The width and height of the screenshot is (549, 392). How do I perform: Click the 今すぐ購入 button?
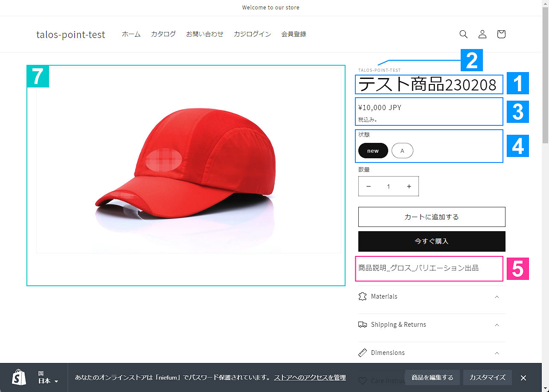coord(432,241)
